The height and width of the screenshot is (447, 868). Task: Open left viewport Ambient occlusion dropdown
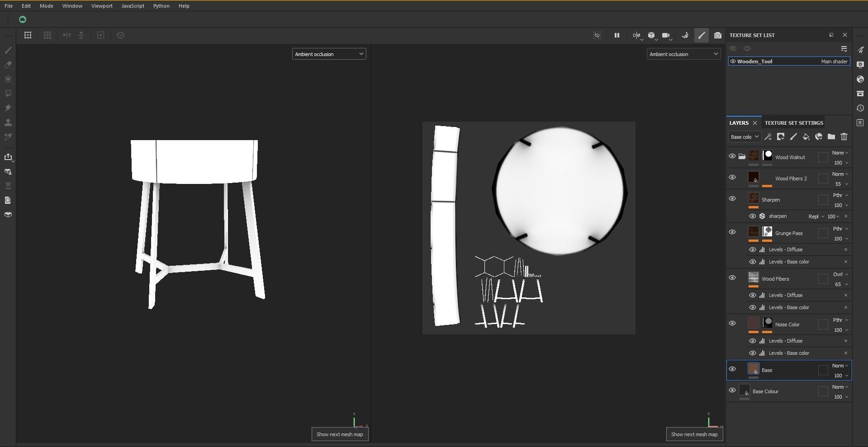(329, 54)
